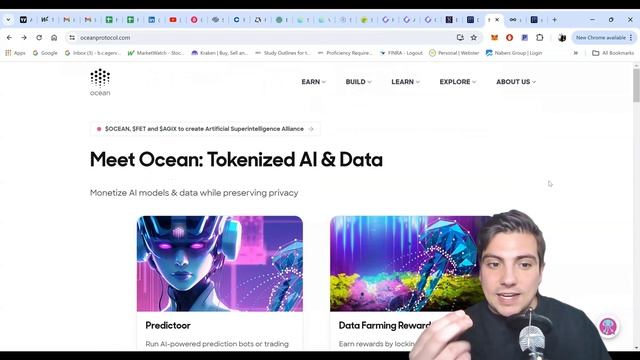640x360 pixels.
Task: Open the All Bookmarks folder
Action: tap(613, 53)
